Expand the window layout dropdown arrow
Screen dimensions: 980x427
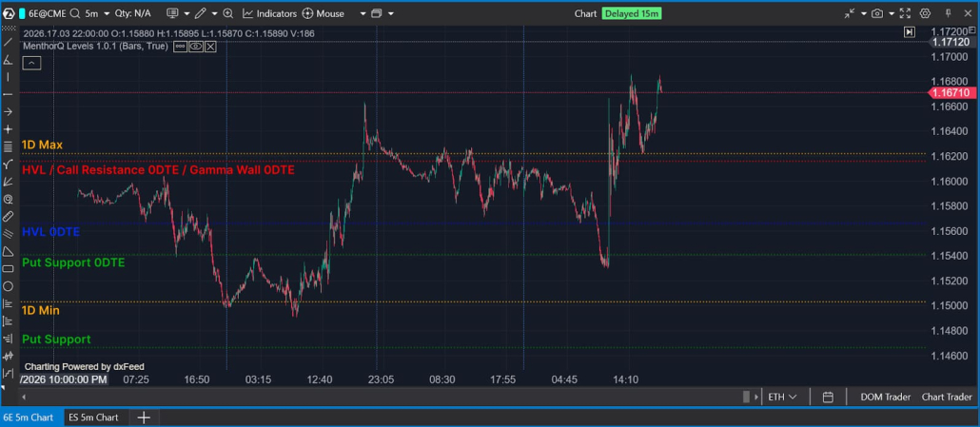391,13
